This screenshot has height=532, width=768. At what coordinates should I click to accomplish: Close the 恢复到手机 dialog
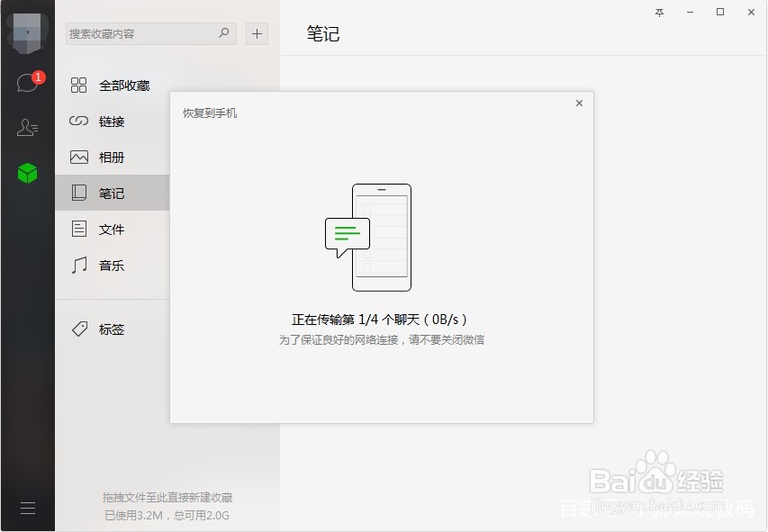click(x=580, y=103)
